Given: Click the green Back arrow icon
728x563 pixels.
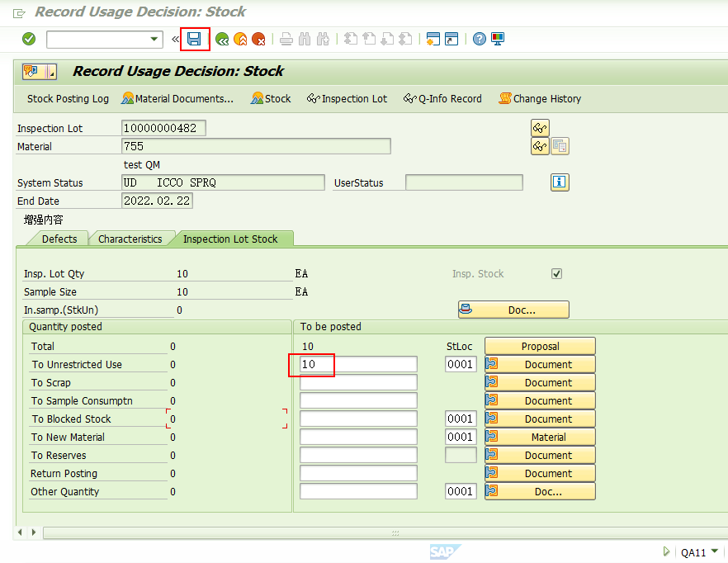Looking at the screenshot, I should coord(223,39).
